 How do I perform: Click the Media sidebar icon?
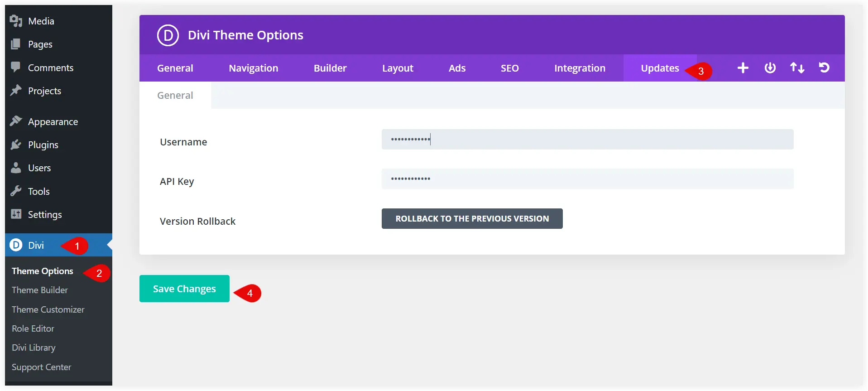pyautogui.click(x=16, y=21)
